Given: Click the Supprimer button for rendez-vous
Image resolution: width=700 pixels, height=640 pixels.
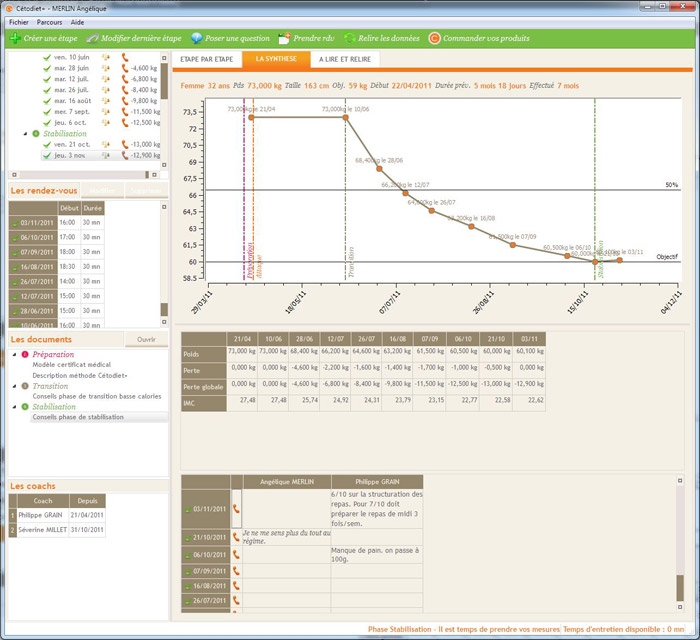Looking at the screenshot, I should [146, 191].
